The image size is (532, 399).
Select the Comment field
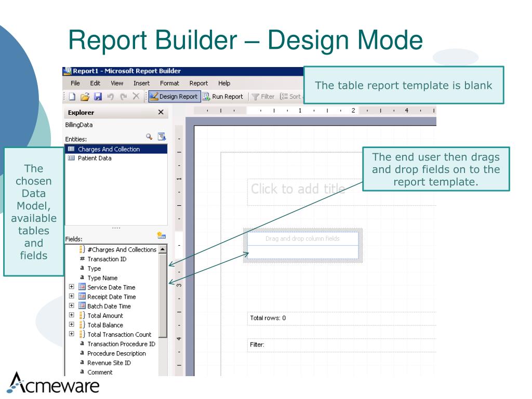pos(100,372)
